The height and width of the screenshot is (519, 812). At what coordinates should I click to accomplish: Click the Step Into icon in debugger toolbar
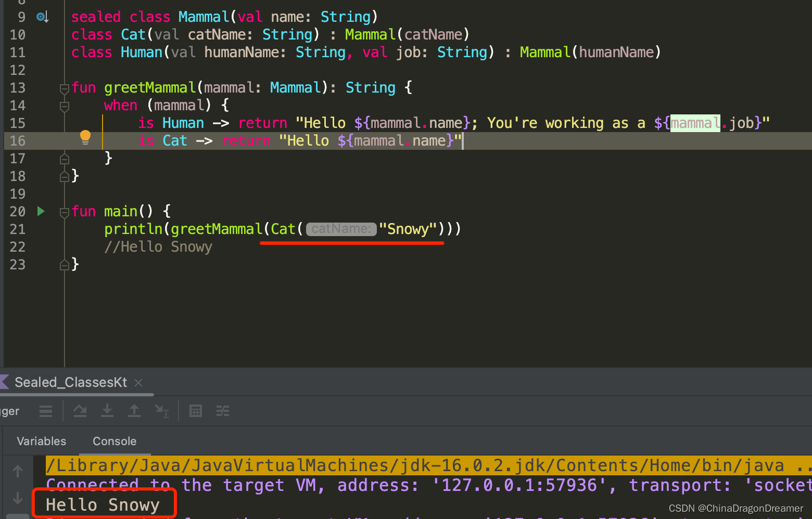[107, 411]
